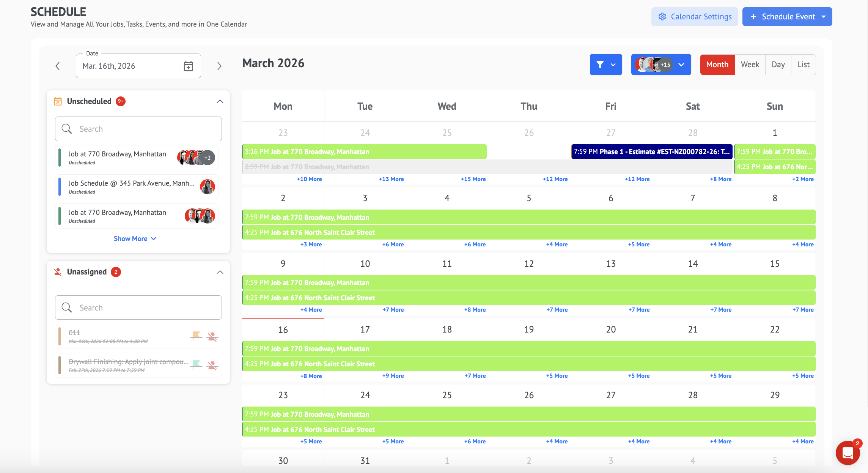The image size is (868, 473).
Task: Collapse the Unscheduled panel
Action: tap(220, 101)
